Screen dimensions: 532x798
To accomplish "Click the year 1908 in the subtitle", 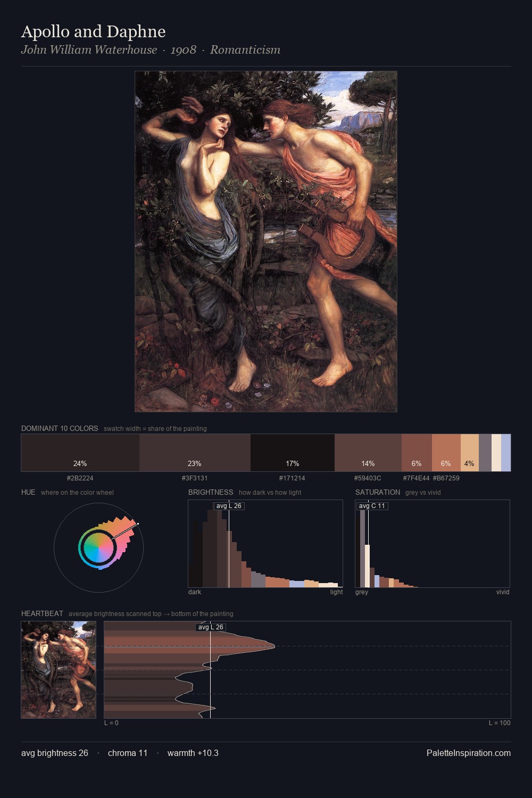I will tap(184, 50).
